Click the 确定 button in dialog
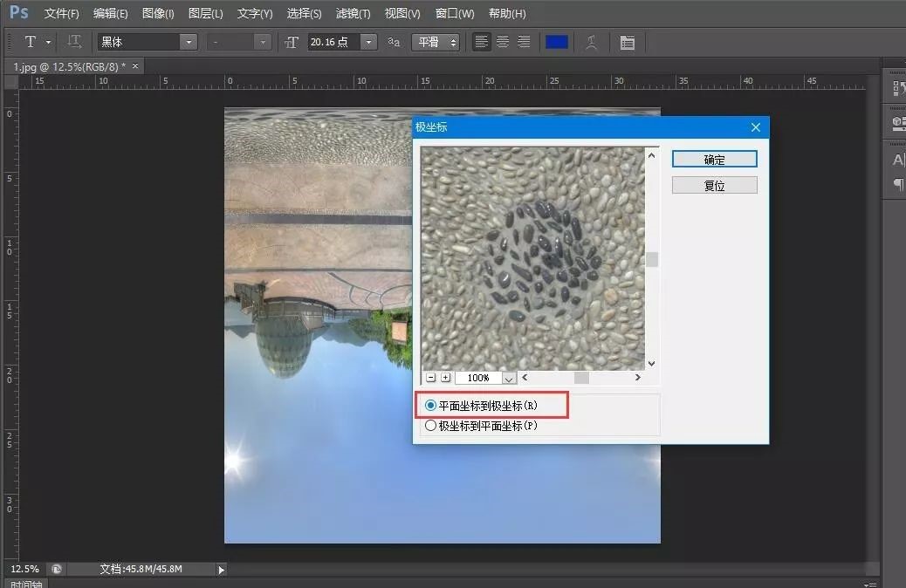906x588 pixels. 714,160
